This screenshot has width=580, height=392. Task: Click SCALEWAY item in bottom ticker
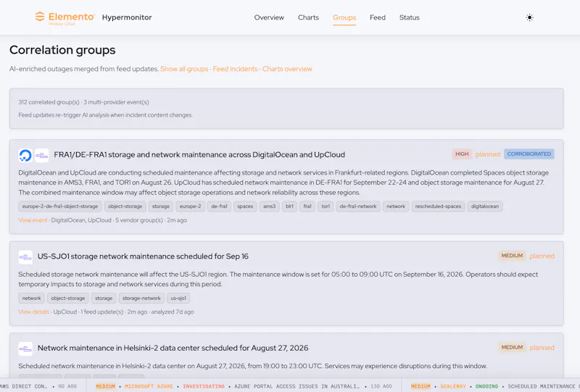pos(452,386)
